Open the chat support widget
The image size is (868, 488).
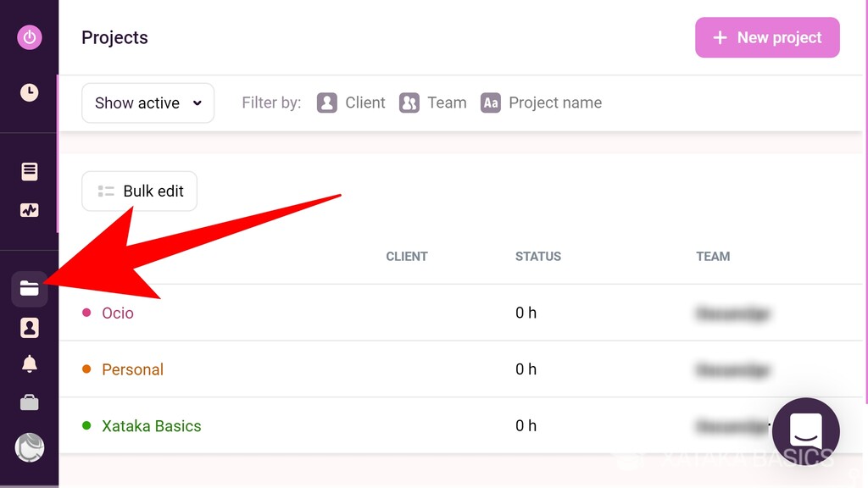(805, 431)
